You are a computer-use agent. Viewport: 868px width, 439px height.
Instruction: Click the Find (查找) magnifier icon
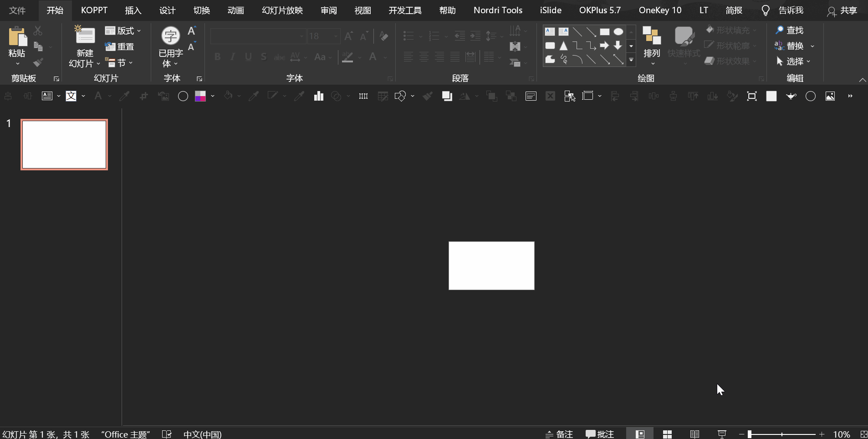(x=780, y=30)
